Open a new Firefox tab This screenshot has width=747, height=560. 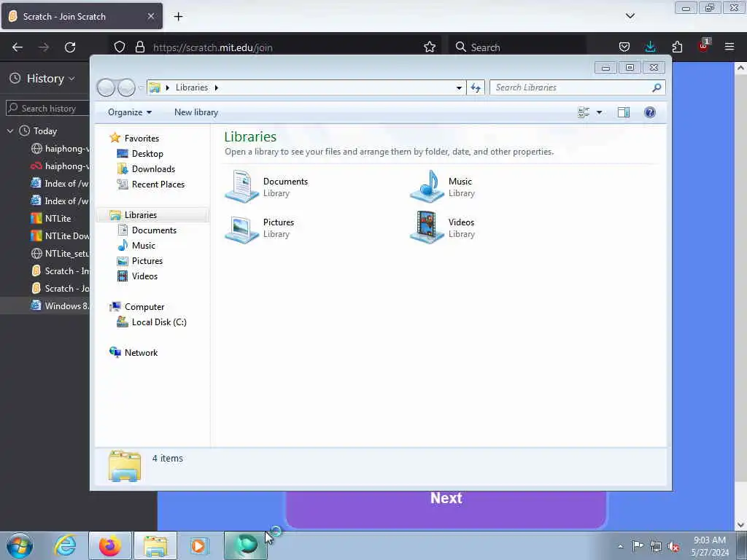point(178,17)
